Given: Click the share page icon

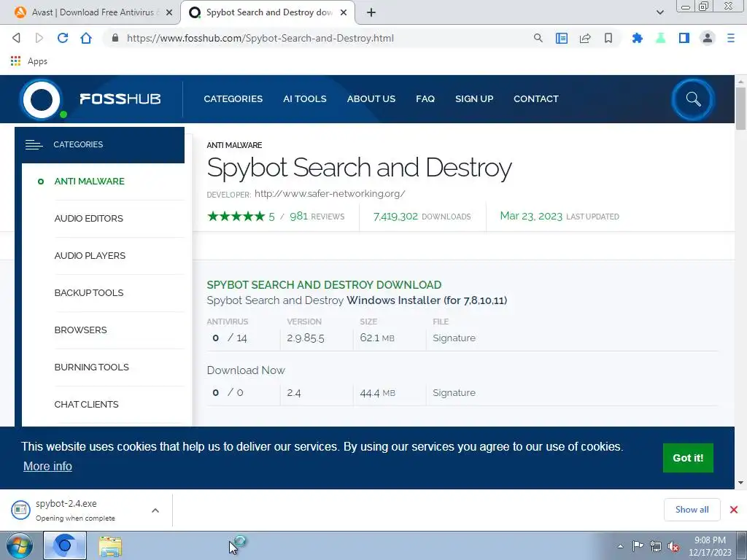Looking at the screenshot, I should click(585, 38).
